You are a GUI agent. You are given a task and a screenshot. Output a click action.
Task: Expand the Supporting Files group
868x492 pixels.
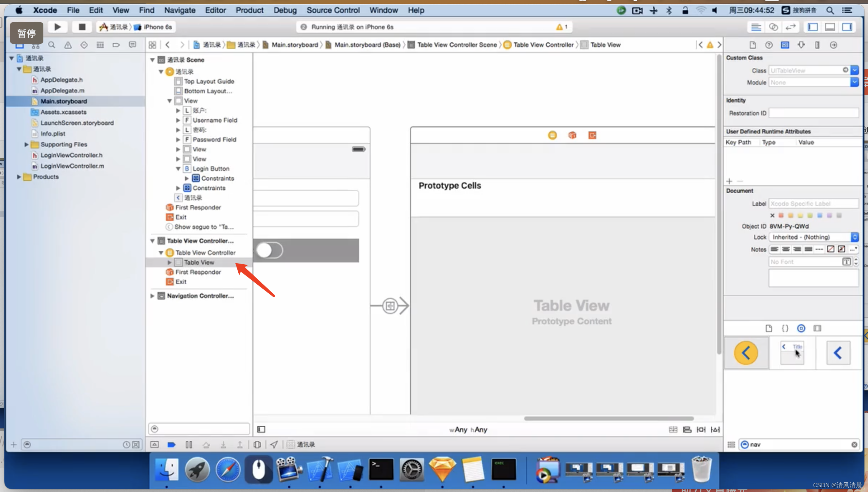[x=26, y=145]
